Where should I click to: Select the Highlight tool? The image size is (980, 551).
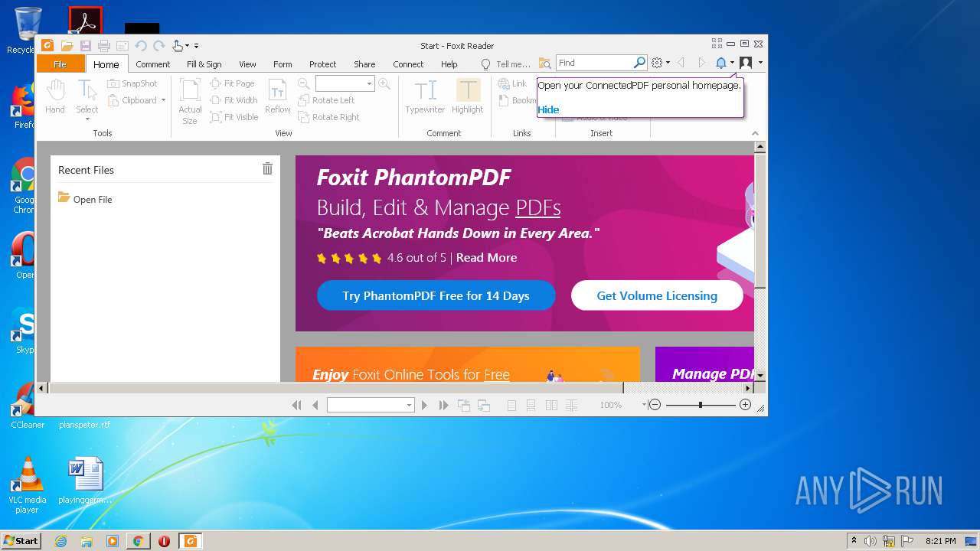467,96
